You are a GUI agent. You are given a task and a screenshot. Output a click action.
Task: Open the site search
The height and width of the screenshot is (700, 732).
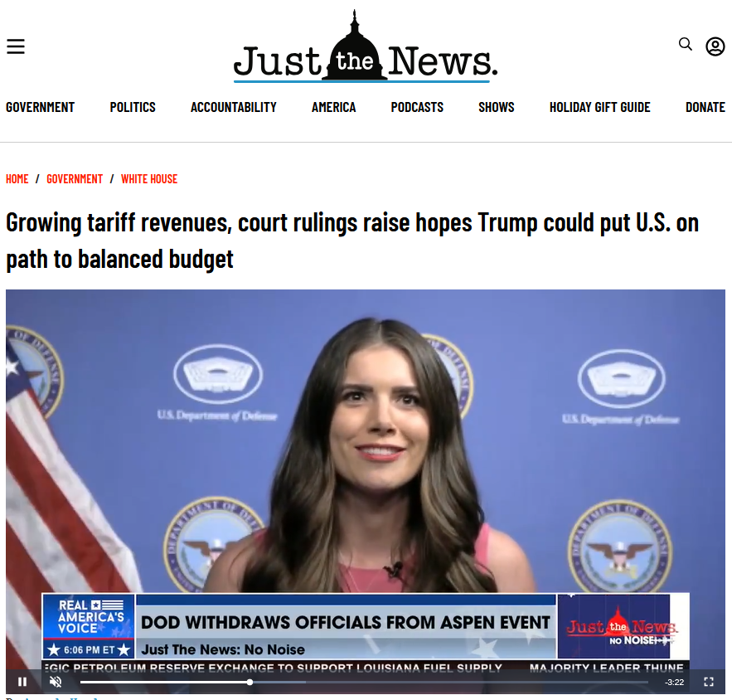pos(685,44)
